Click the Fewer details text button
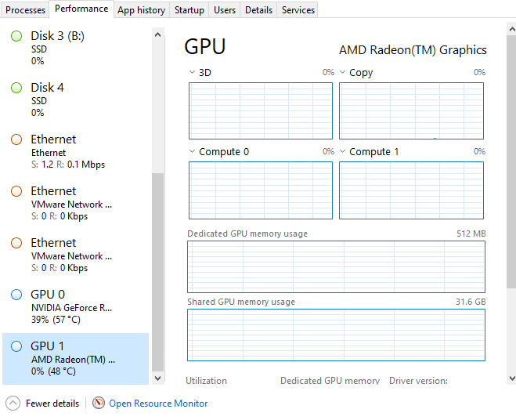 52,404
